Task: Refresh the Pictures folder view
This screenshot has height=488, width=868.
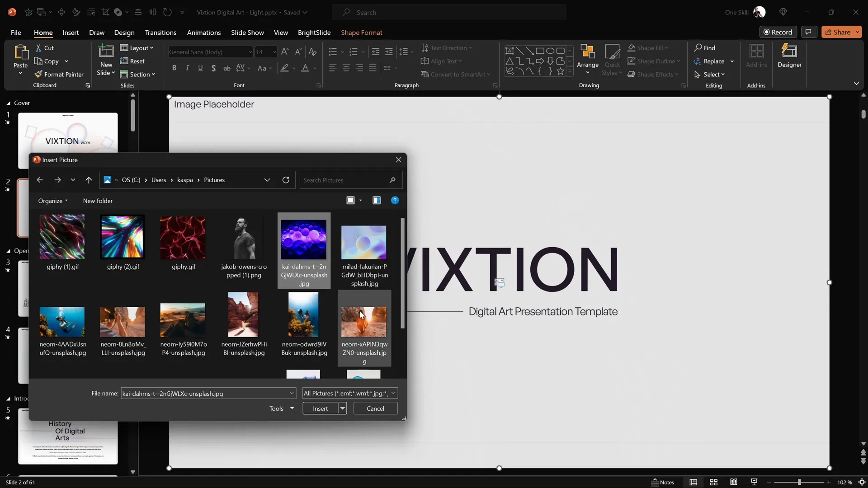Action: click(286, 180)
